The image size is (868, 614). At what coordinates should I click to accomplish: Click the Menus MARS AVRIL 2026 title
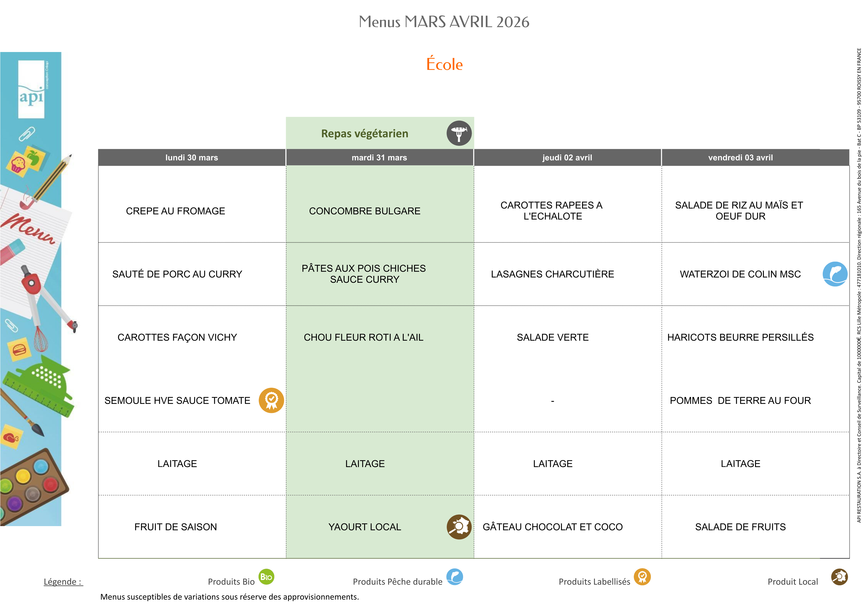pos(444,22)
